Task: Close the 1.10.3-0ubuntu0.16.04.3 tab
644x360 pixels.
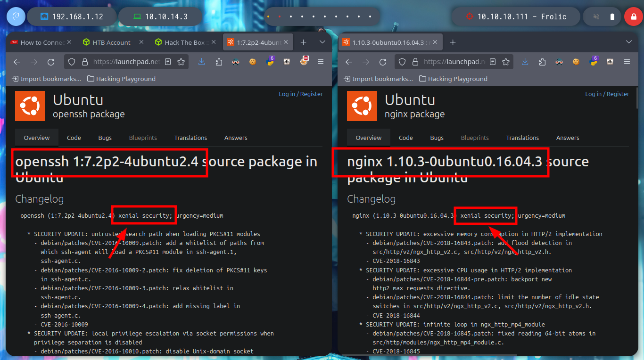Action: [x=436, y=42]
